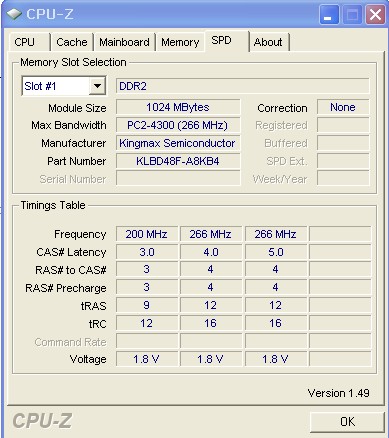Expand the Slot #1 dropdown arrow
The width and height of the screenshot is (389, 438).
tap(97, 86)
